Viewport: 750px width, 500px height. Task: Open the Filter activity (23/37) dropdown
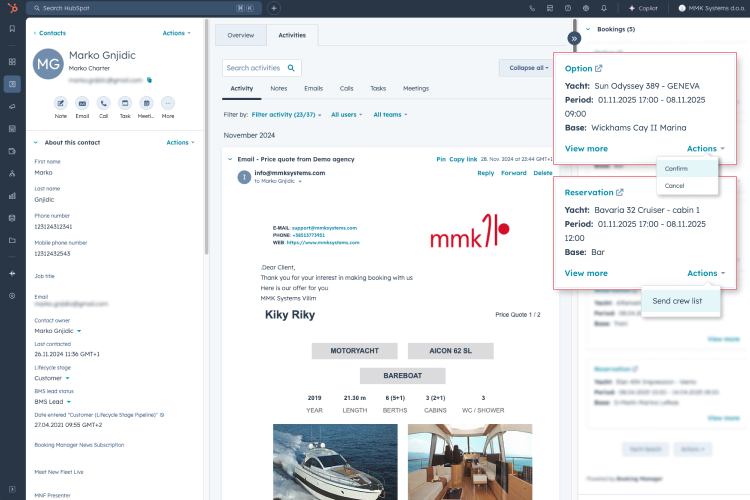click(x=287, y=115)
